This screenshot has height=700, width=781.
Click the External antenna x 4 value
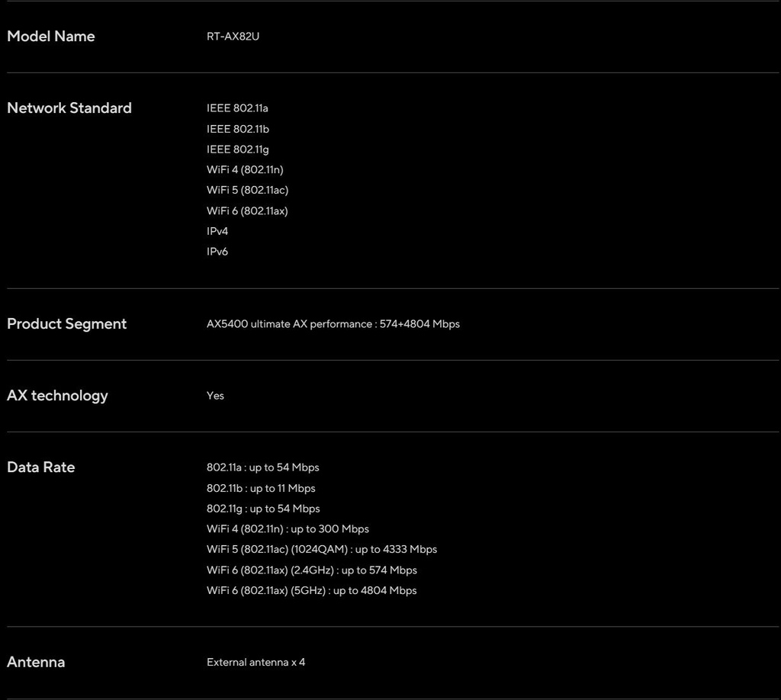(256, 663)
